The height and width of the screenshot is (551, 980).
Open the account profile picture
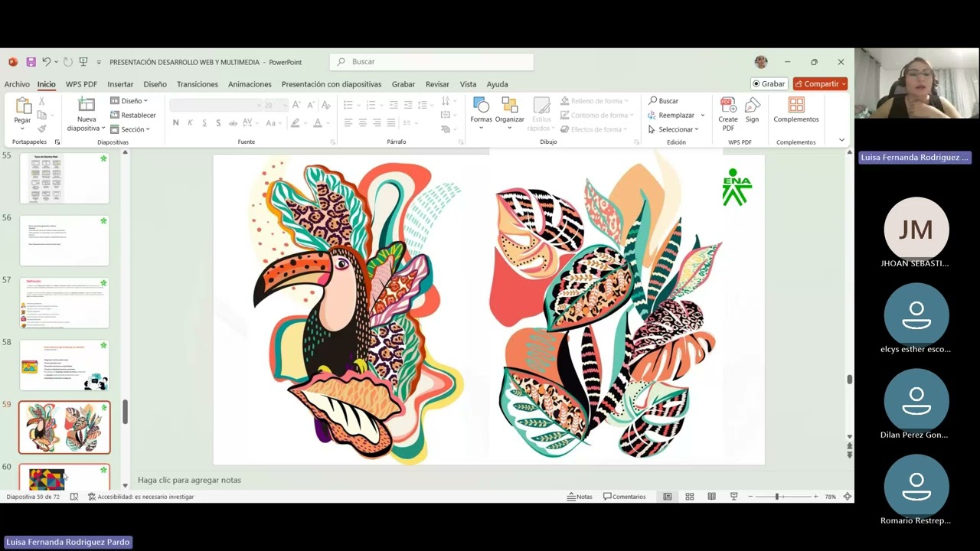(761, 62)
